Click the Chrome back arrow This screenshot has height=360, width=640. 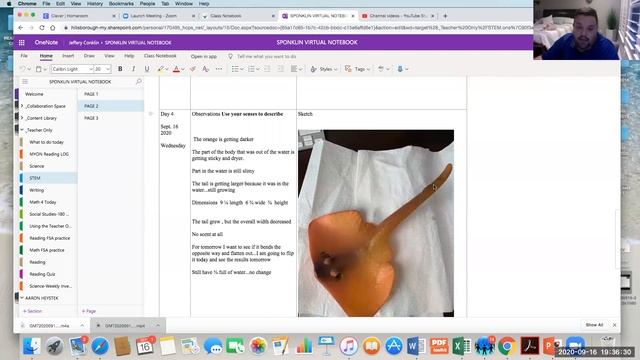click(20, 28)
